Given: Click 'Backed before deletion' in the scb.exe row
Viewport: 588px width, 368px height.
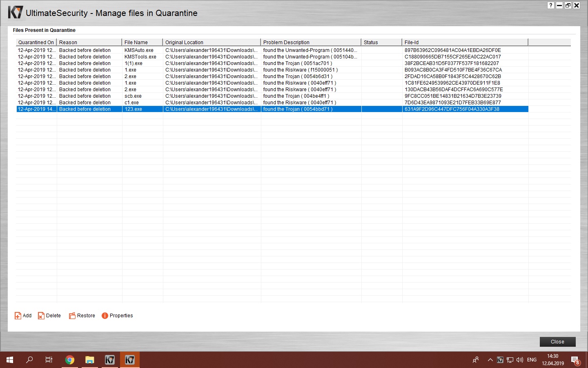Looking at the screenshot, I should (85, 96).
